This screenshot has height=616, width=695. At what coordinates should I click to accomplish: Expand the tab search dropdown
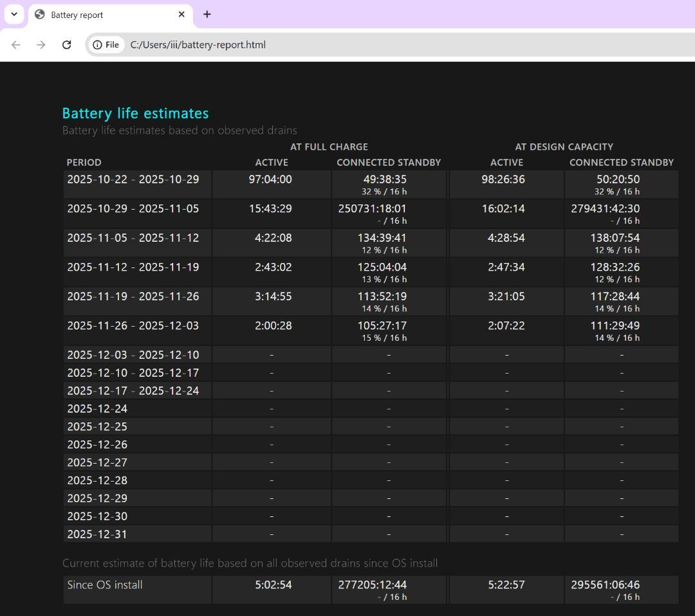tap(14, 14)
